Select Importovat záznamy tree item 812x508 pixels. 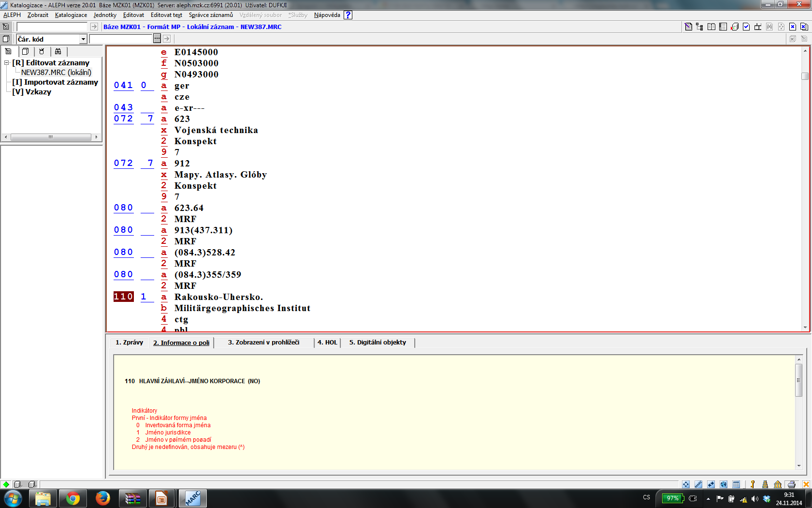click(x=55, y=82)
